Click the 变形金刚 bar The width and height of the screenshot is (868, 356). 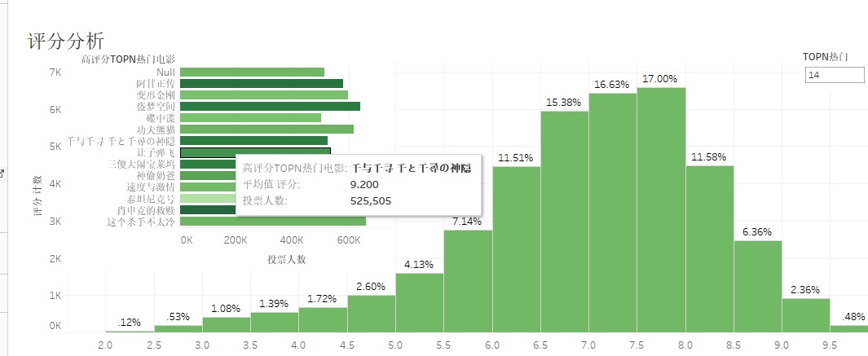[x=263, y=94]
